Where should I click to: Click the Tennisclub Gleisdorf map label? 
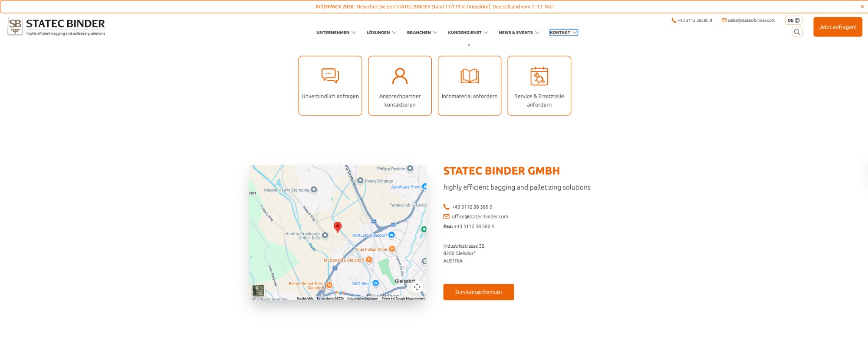coord(408,205)
